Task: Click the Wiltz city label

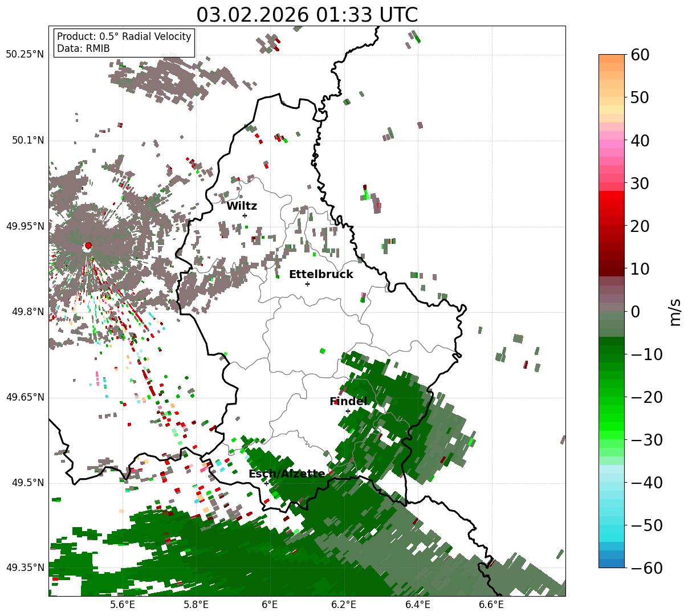Action: [x=242, y=206]
